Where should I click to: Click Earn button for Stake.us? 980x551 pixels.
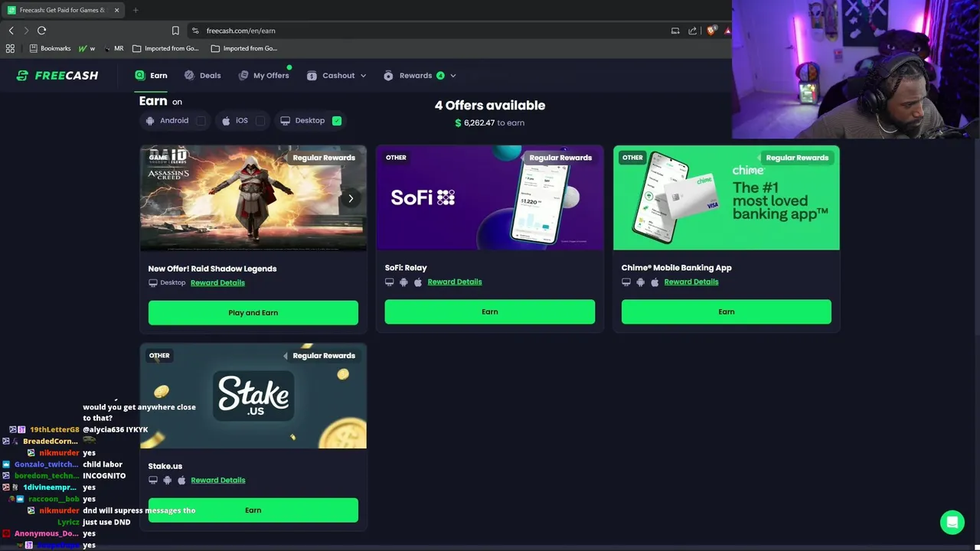click(253, 510)
